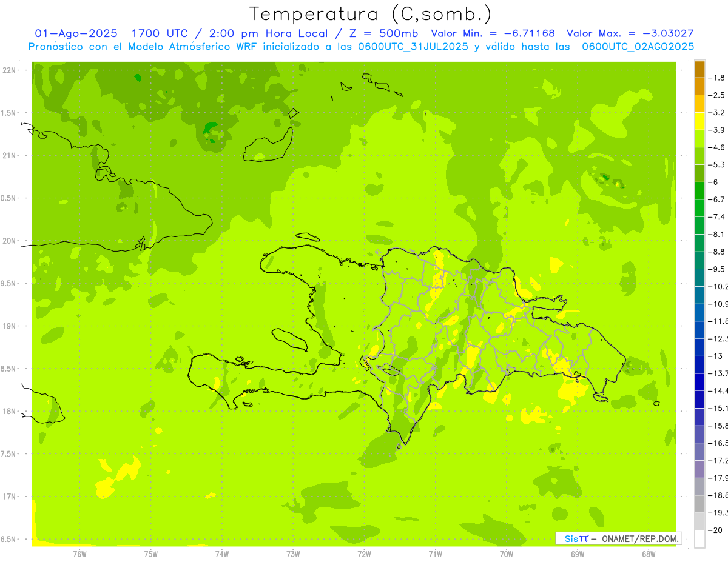Click the "21N" latitude label
The height and width of the screenshot is (562, 728).
(10, 156)
